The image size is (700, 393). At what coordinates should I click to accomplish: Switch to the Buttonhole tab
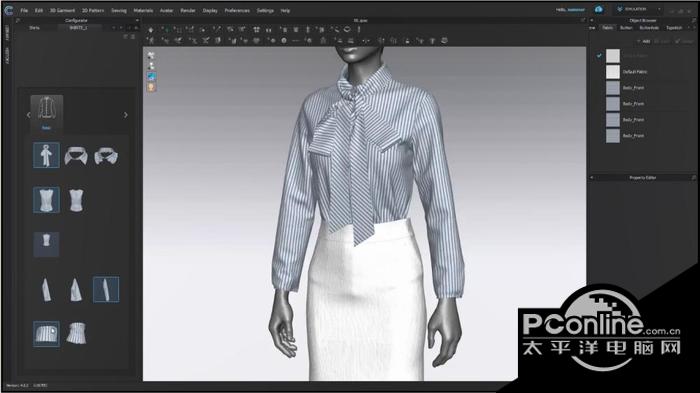(649, 28)
